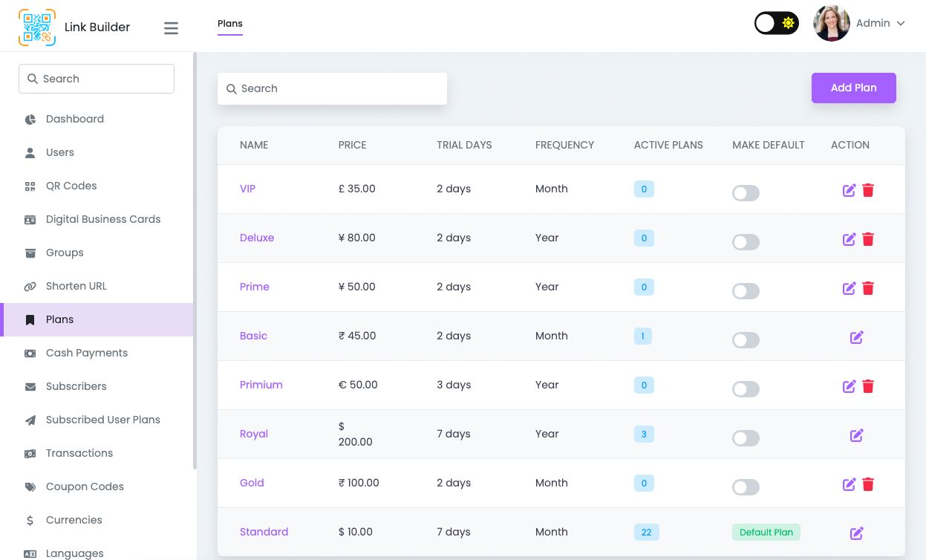Click the plans table search field
Image resolution: width=926 pixels, height=560 pixels.
[332, 88]
